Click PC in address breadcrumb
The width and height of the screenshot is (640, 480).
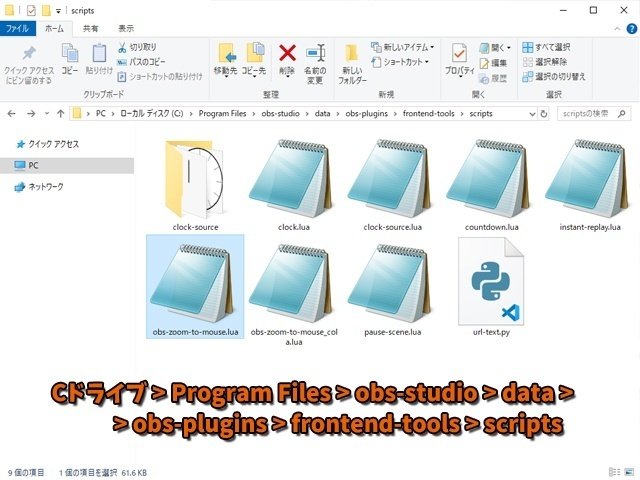100,113
